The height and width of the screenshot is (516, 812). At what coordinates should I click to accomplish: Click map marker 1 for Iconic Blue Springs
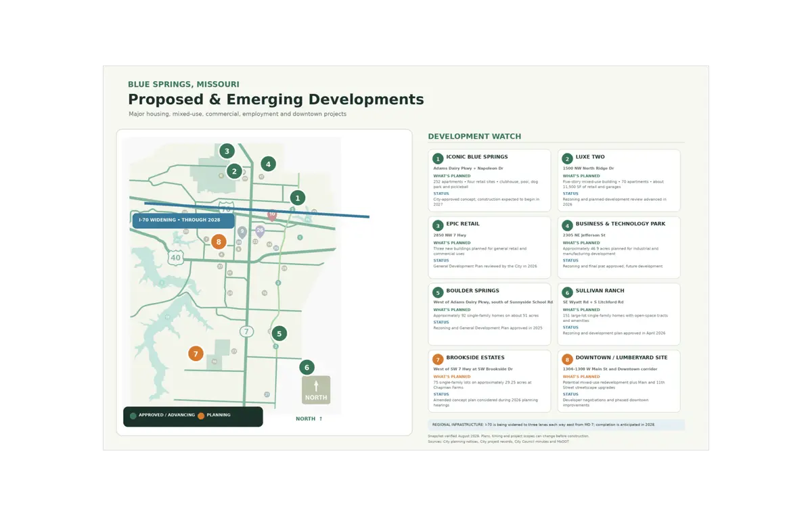(x=298, y=197)
